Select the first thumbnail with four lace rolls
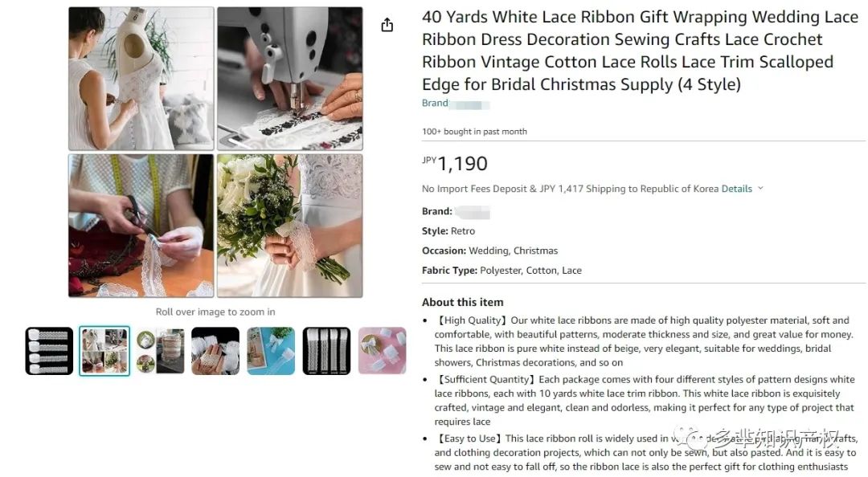This screenshot has width=868, height=477. pos(49,351)
